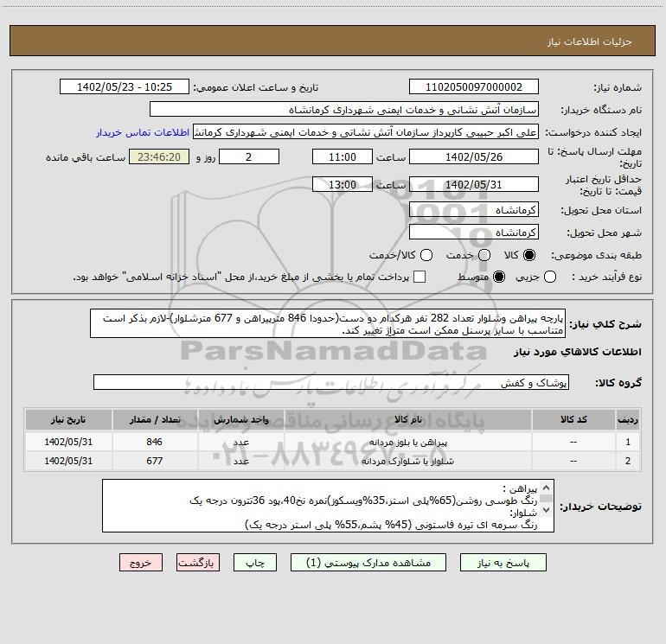Click the جزئیات اطلاعات نیاز header title
This screenshot has width=666, height=644.
[590, 41]
